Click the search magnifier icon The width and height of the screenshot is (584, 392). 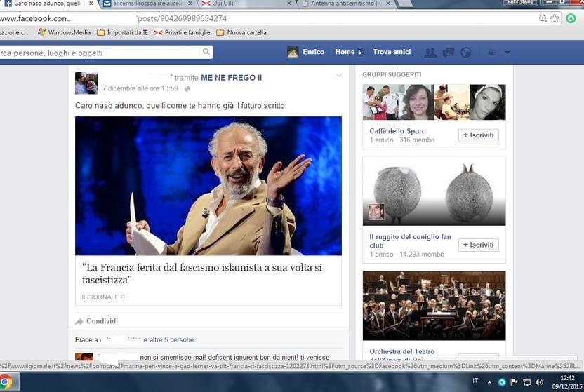point(206,52)
